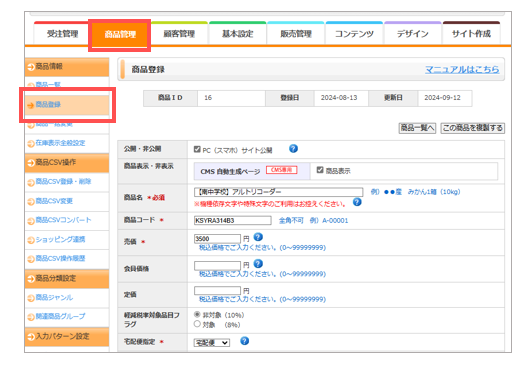This screenshot has height=373, width=529.
Task: Click the 更新日 value 2024-09-12
Action: click(x=442, y=98)
